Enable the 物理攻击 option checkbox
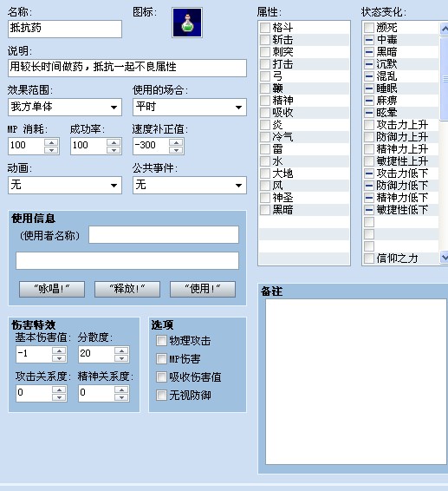The image size is (448, 491). 161,340
